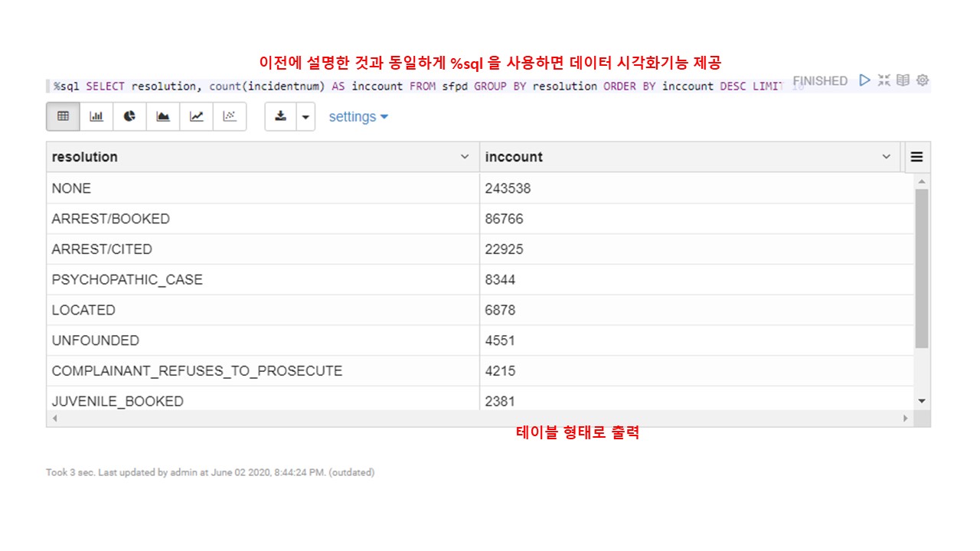Toggle the editor visibility icon
The image size is (980, 551).
pyautogui.click(x=884, y=80)
